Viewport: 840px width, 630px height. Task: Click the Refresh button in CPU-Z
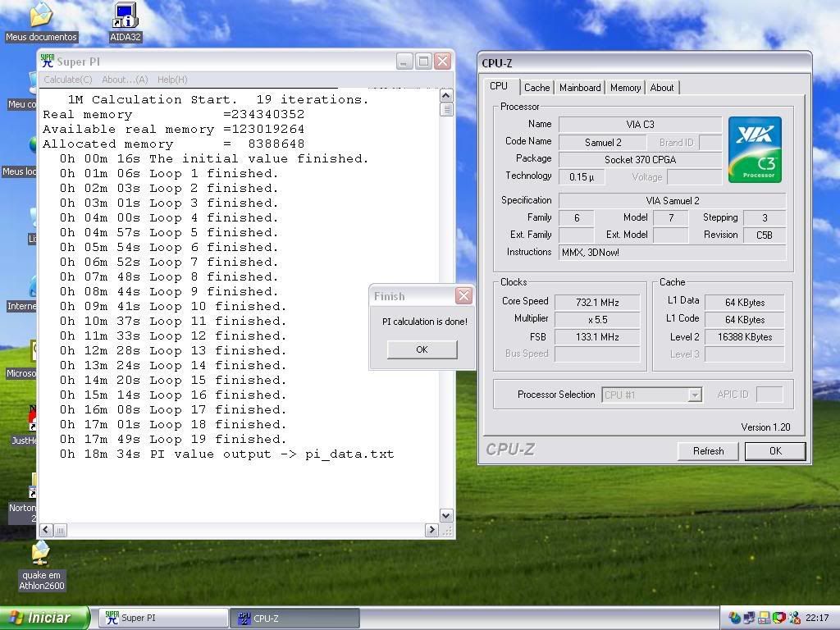708,451
